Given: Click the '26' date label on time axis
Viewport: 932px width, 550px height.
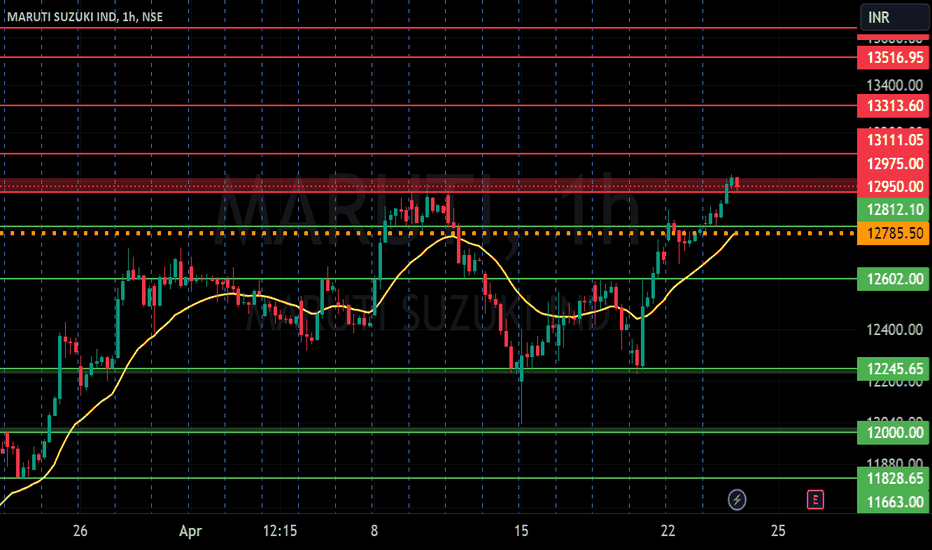Looking at the screenshot, I should click(x=80, y=530).
